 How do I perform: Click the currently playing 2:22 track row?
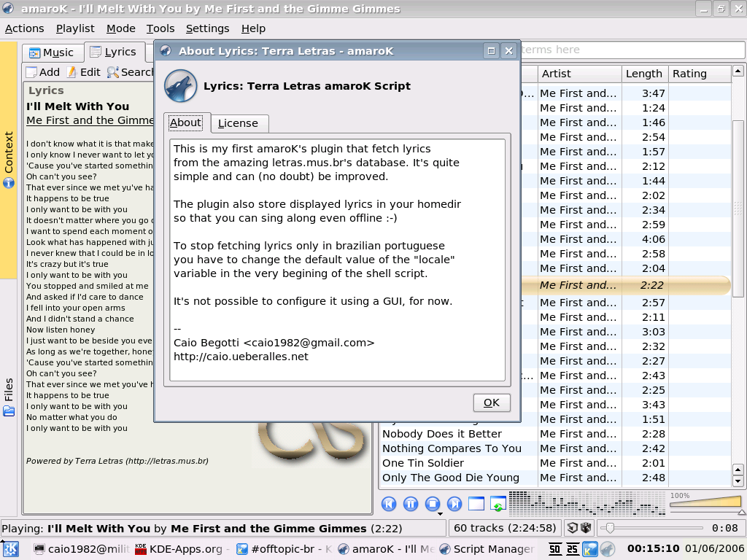pos(626,285)
